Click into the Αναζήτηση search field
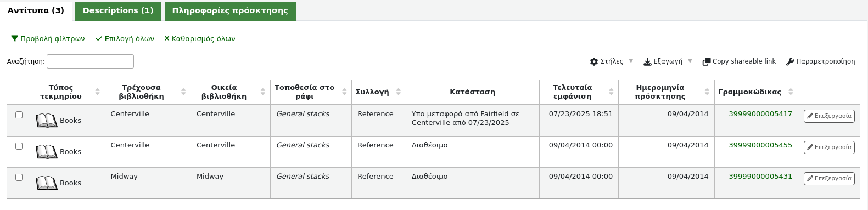 click(90, 61)
